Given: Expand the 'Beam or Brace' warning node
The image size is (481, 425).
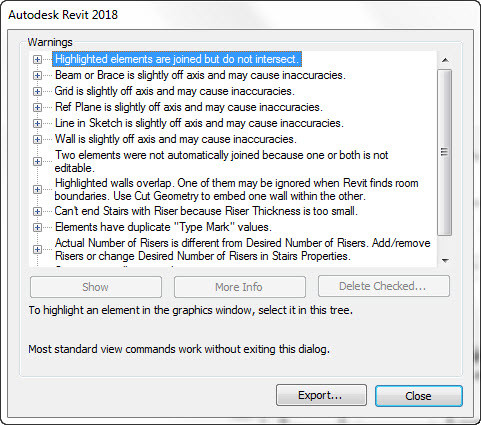Looking at the screenshot, I should pos(37,76).
